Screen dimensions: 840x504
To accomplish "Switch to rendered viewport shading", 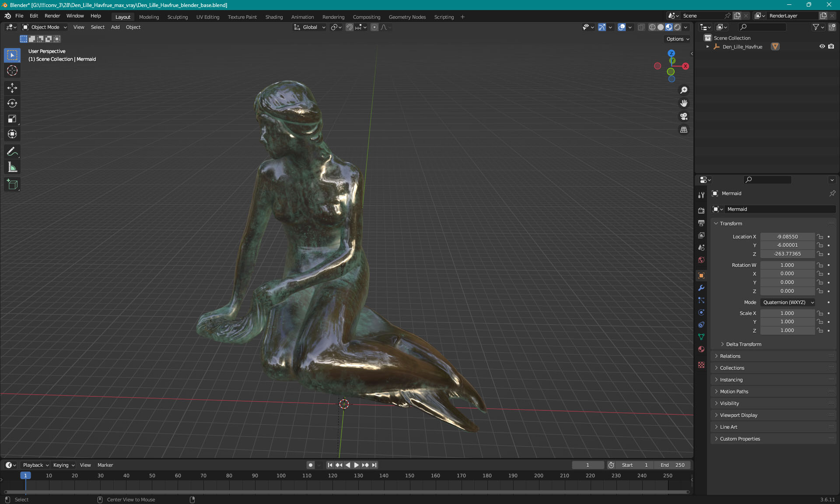I will (x=677, y=27).
